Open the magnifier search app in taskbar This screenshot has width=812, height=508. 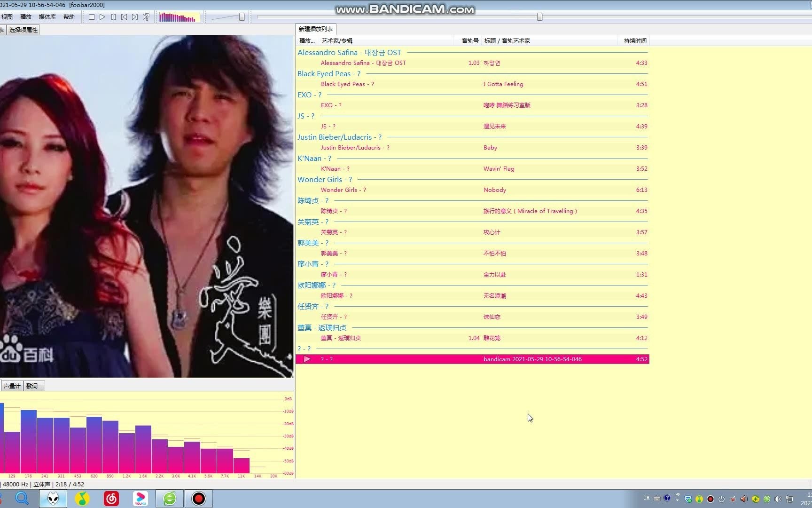click(22, 499)
